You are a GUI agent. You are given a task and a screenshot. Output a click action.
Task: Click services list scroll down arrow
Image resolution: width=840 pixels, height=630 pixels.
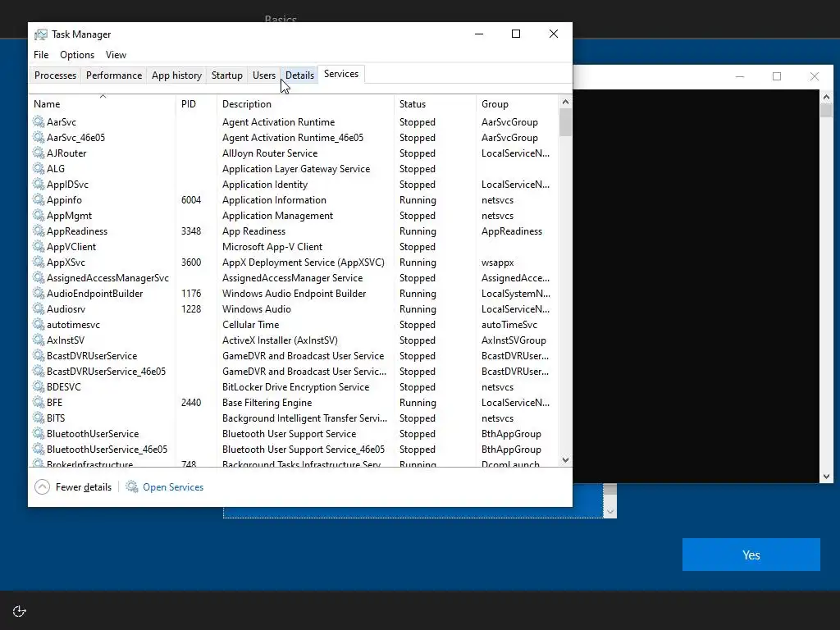pos(565,460)
